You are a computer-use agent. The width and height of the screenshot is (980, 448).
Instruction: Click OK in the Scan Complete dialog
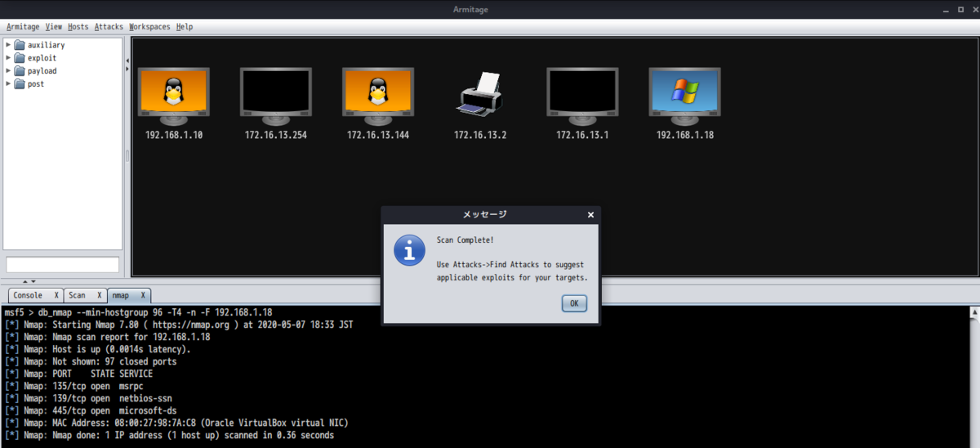tap(574, 303)
